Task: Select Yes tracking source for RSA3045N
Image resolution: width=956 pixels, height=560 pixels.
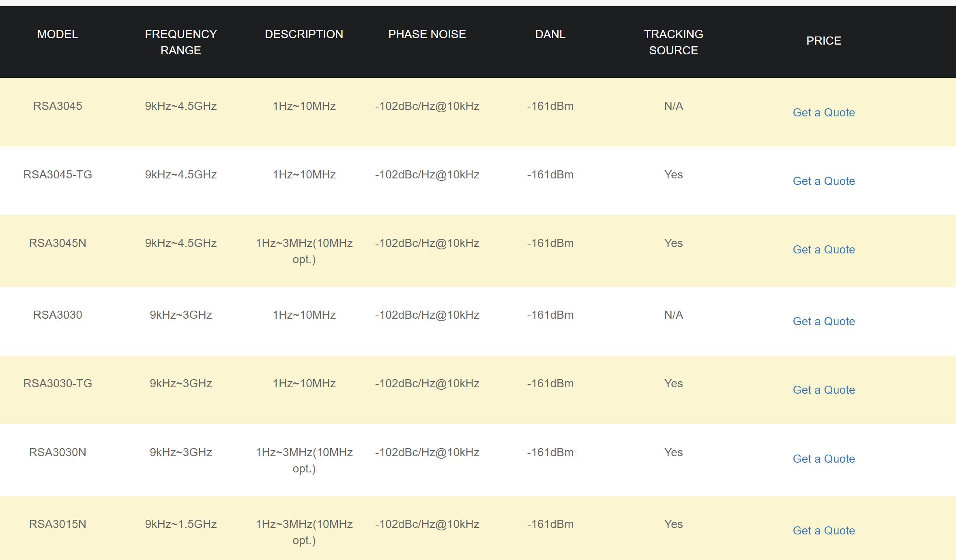Action: coord(674,243)
